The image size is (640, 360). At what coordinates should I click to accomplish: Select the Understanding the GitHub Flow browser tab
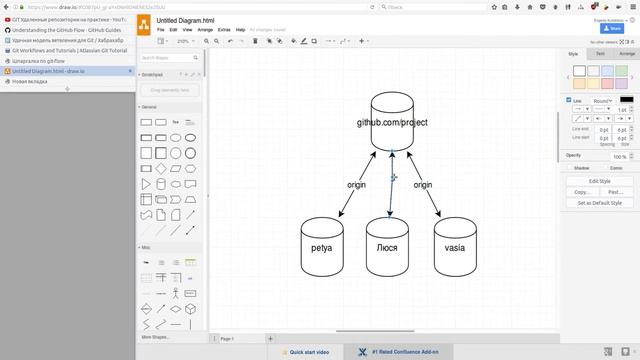tap(67, 30)
